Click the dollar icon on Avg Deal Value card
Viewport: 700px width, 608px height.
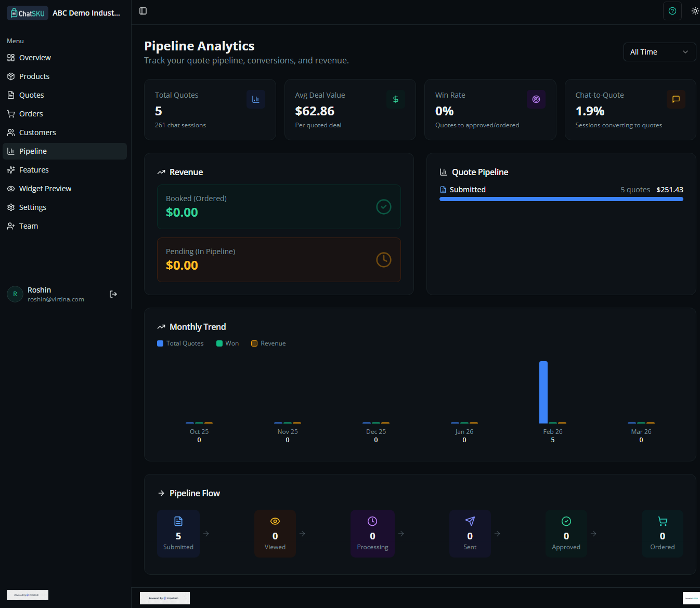pos(396,99)
